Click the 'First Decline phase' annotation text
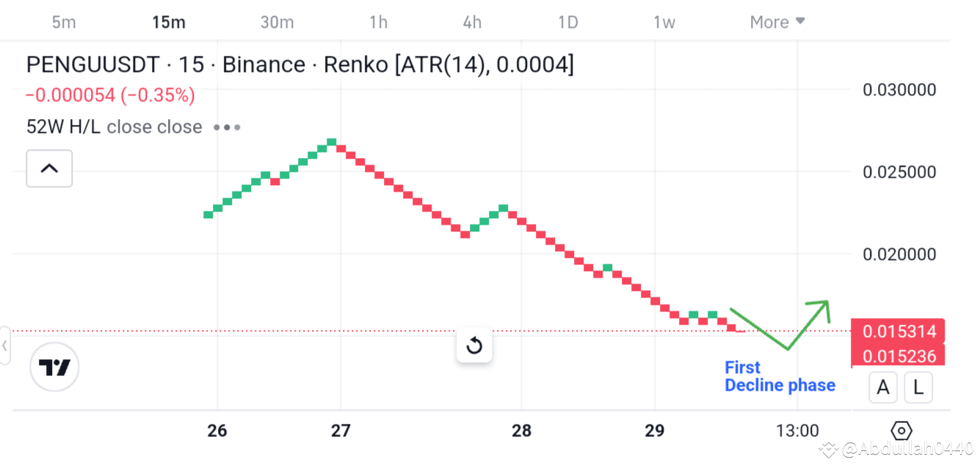980x465 pixels. tap(780, 375)
